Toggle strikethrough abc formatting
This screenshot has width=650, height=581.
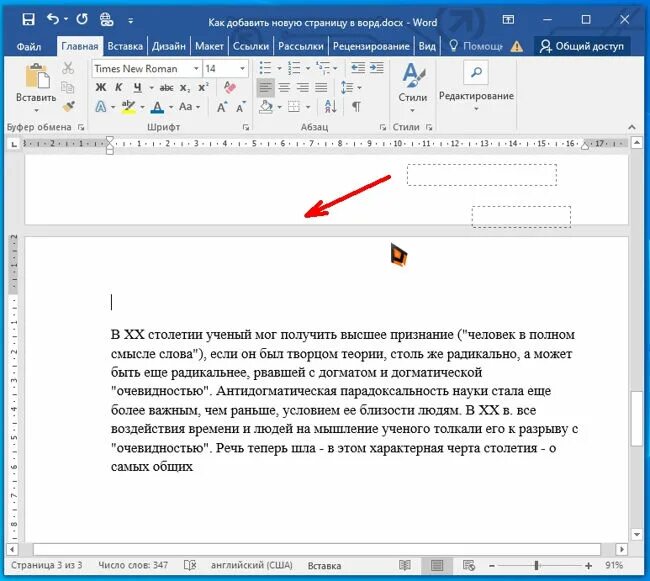(167, 87)
